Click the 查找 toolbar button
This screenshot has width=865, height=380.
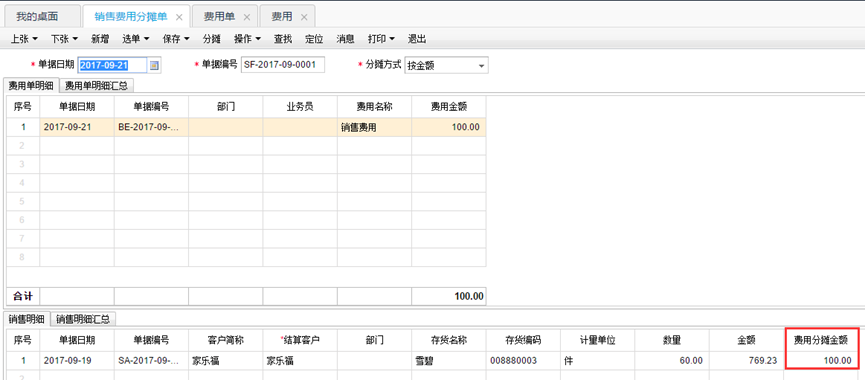(283, 39)
